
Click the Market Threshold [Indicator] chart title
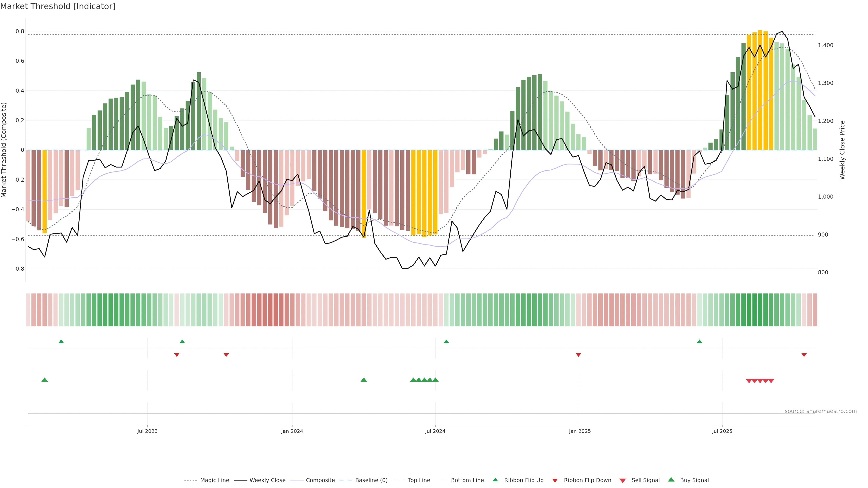click(x=58, y=6)
